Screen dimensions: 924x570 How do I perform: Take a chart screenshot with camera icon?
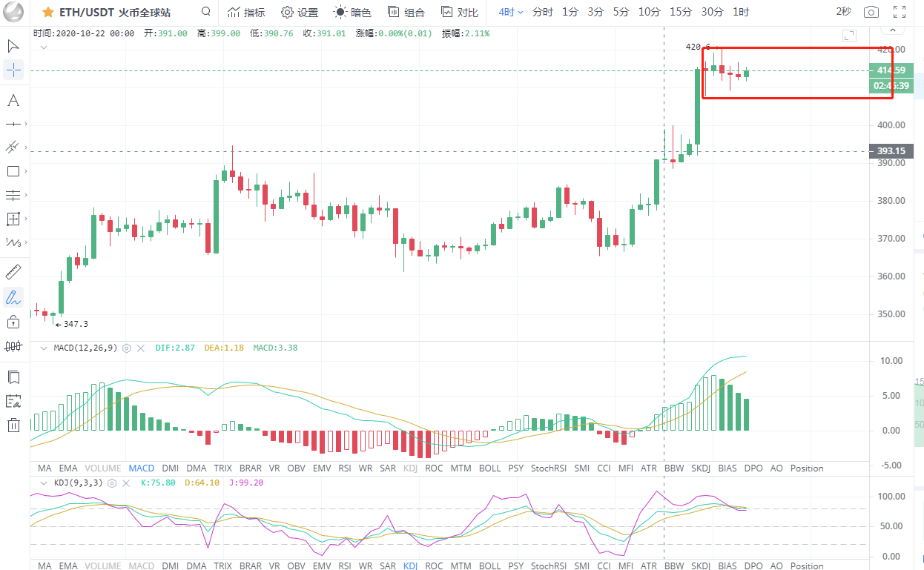tap(871, 12)
